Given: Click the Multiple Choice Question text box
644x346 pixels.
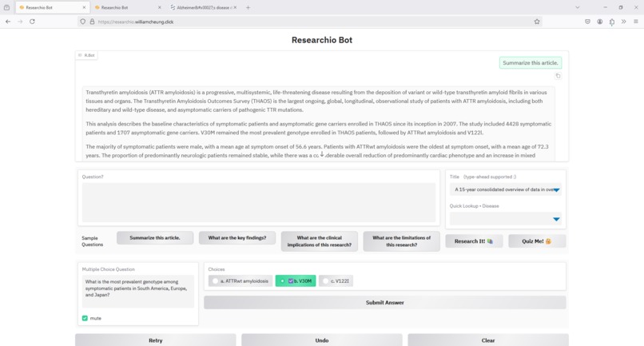Looking at the screenshot, I should (138, 292).
